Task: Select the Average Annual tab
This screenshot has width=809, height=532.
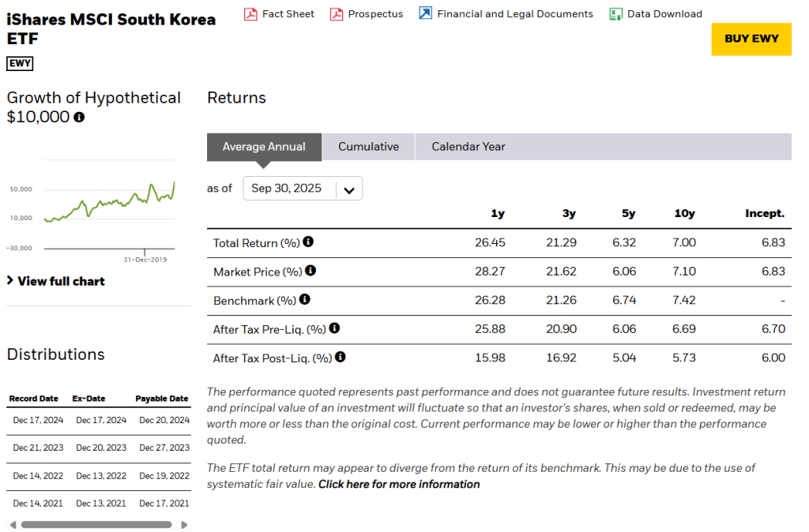Action: pyautogui.click(x=264, y=147)
